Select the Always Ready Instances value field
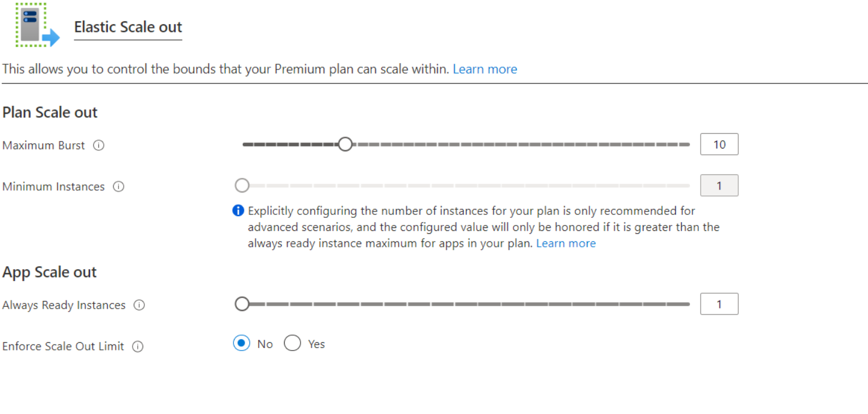868x414 pixels. tap(719, 304)
